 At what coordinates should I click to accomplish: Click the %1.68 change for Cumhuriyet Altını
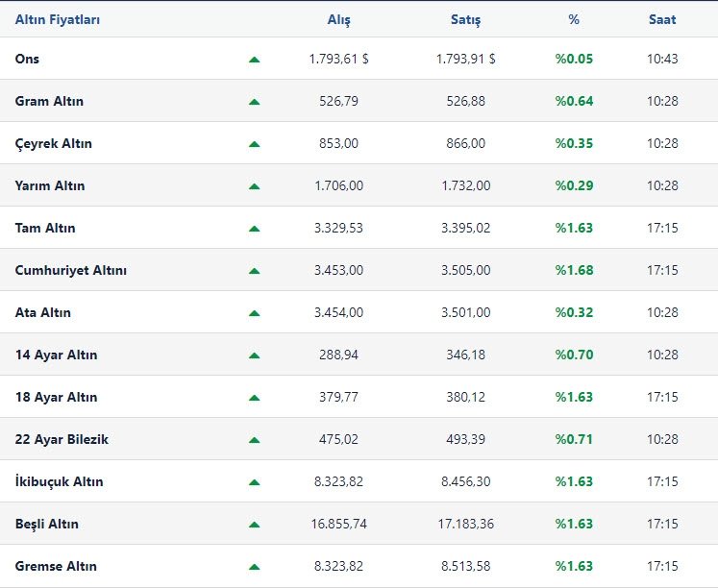pyautogui.click(x=574, y=270)
